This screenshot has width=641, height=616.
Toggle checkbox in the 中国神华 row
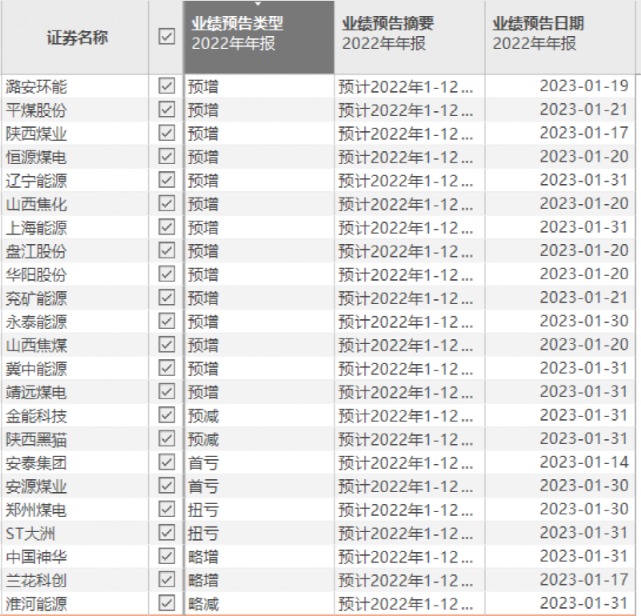click(166, 556)
